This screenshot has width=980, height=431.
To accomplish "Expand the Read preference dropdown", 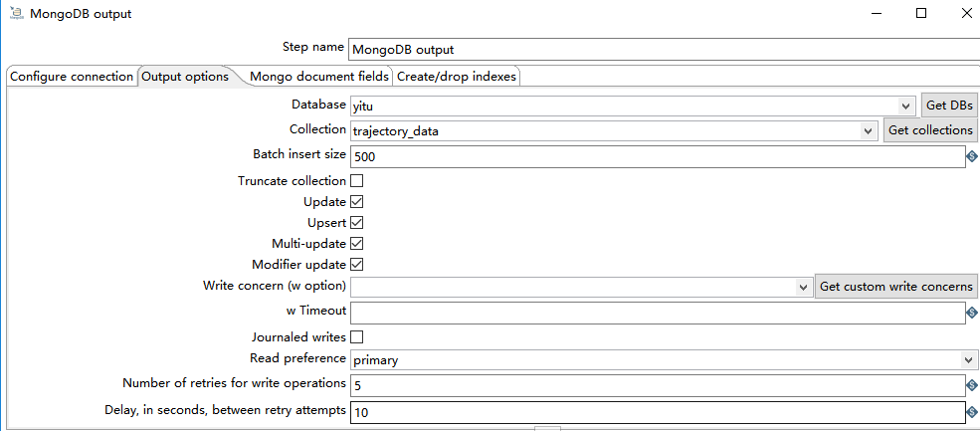I will tap(969, 360).
